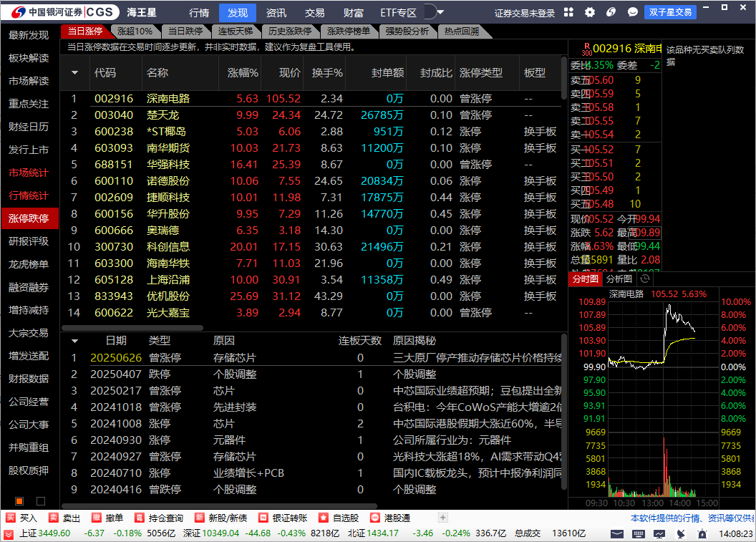Open 历史涨跌停 tab
This screenshot has width=756, height=542.
pyautogui.click(x=290, y=32)
